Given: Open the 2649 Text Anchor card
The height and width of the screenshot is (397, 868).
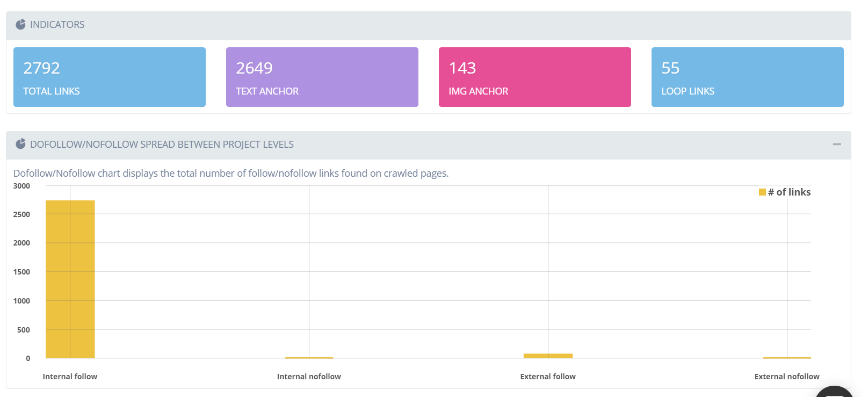Looking at the screenshot, I should pos(322,77).
